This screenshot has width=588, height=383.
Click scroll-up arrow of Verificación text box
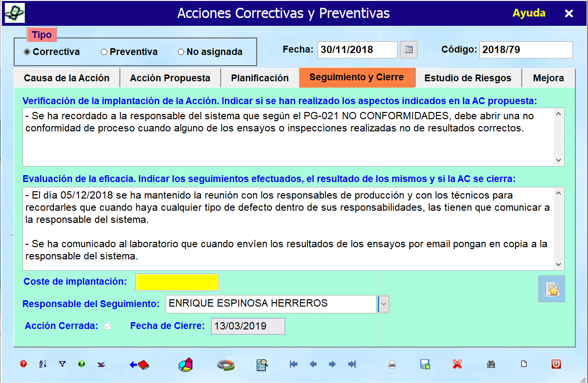point(559,114)
